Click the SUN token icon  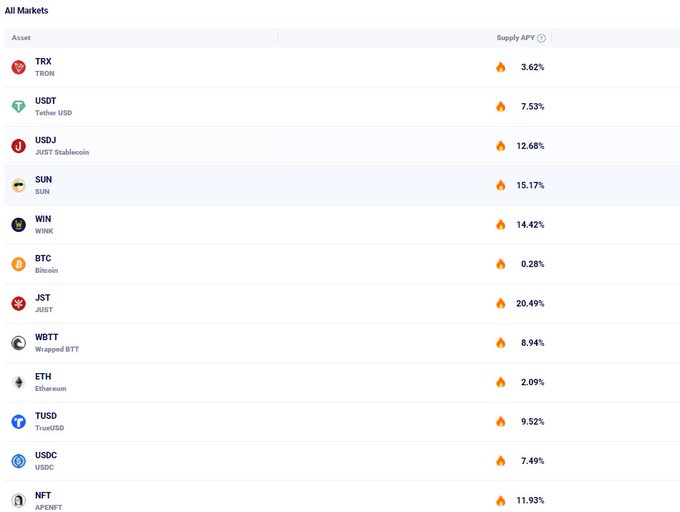[18, 185]
